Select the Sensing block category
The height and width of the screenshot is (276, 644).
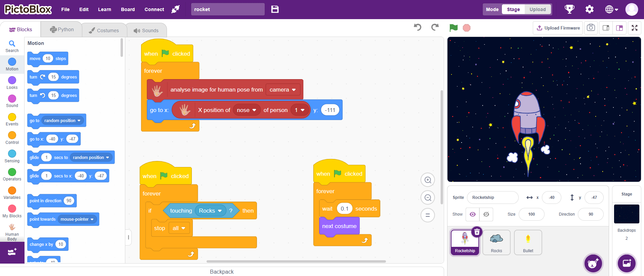[x=12, y=156]
